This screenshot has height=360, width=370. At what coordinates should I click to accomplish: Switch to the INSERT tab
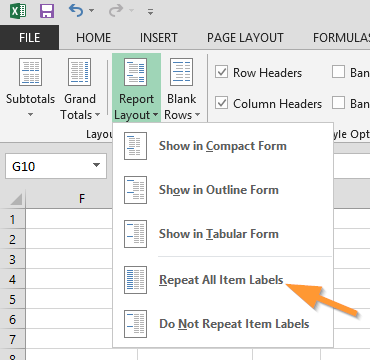pos(159,37)
